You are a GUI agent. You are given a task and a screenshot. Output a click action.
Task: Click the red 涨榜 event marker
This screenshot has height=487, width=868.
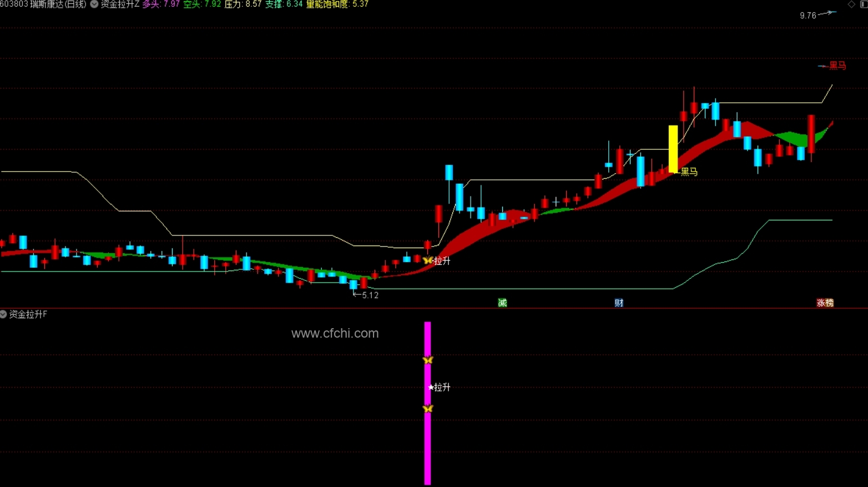[825, 303]
